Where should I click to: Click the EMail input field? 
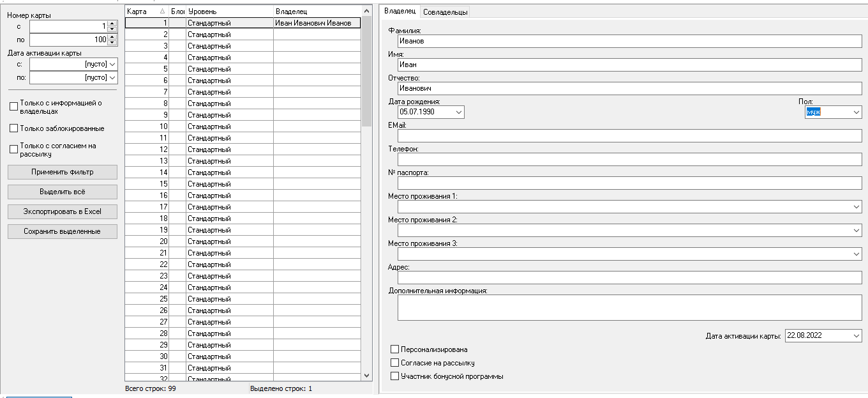(x=629, y=135)
